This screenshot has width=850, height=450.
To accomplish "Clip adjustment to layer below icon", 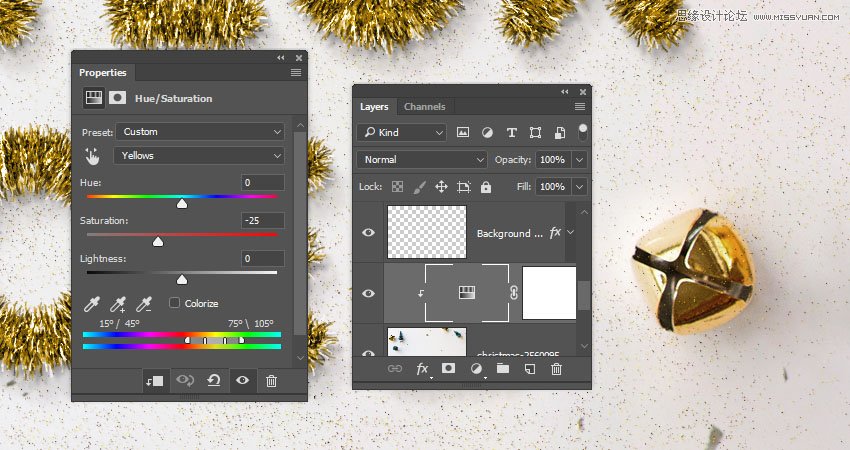I will (x=156, y=380).
